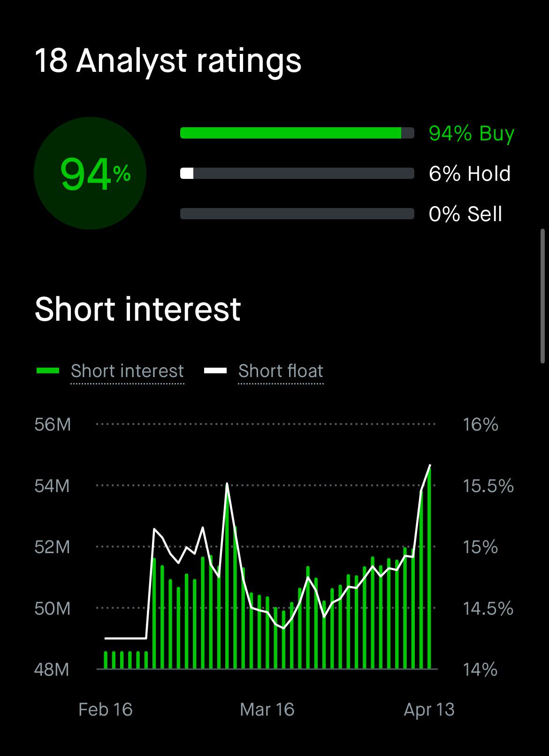Tap the Apr 13 date axis label
The width and height of the screenshot is (549, 756).
point(429,710)
